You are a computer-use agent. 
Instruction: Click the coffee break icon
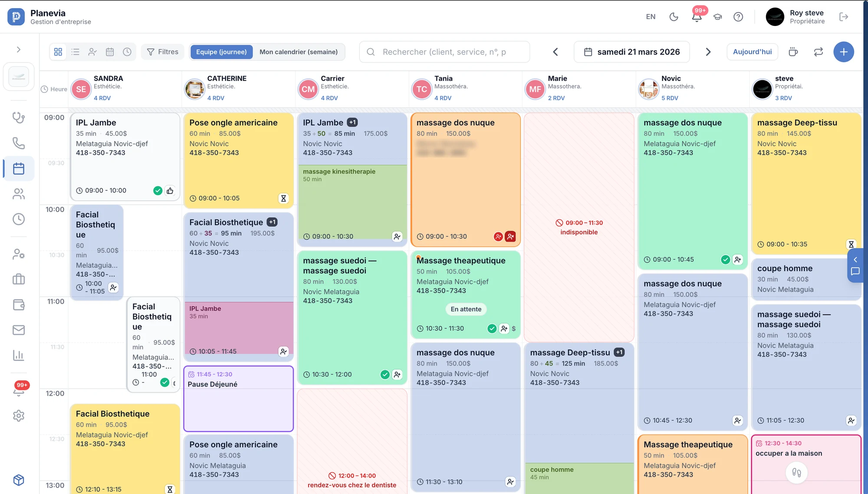pos(793,52)
